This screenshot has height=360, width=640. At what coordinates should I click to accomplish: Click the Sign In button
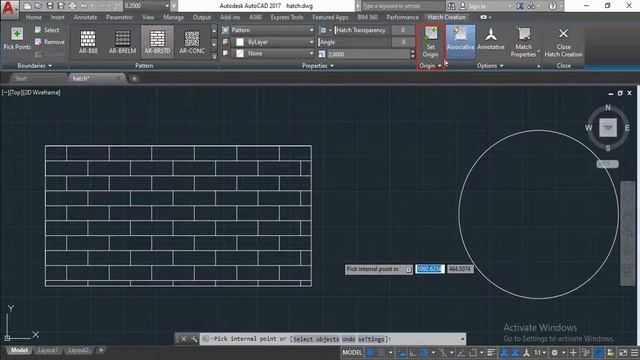(x=473, y=6)
